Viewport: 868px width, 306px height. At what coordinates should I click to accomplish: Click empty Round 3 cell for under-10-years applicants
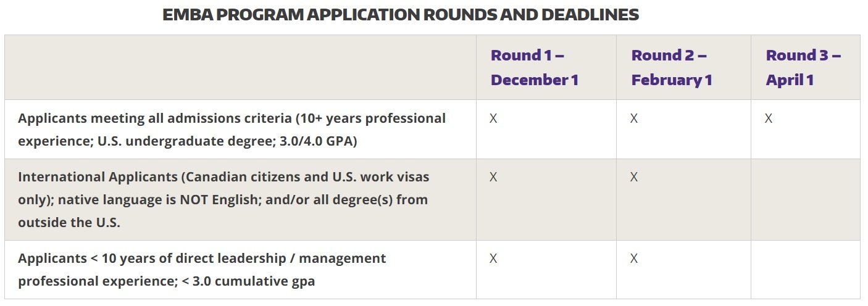[805, 270]
